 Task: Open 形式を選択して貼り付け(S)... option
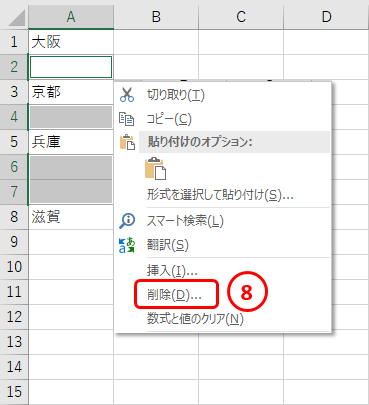[x=220, y=195]
